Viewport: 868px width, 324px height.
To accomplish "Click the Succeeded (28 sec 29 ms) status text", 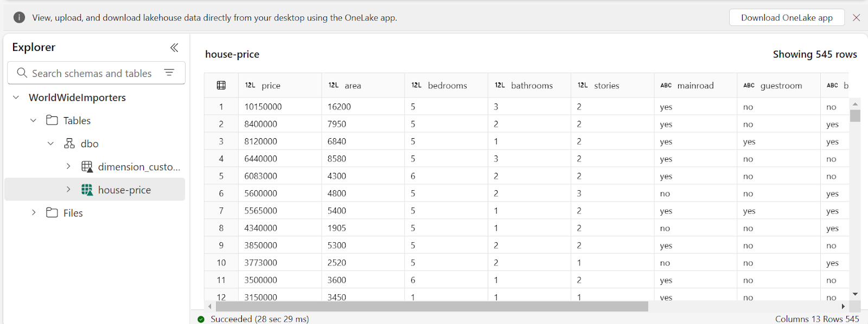I will coord(260,319).
